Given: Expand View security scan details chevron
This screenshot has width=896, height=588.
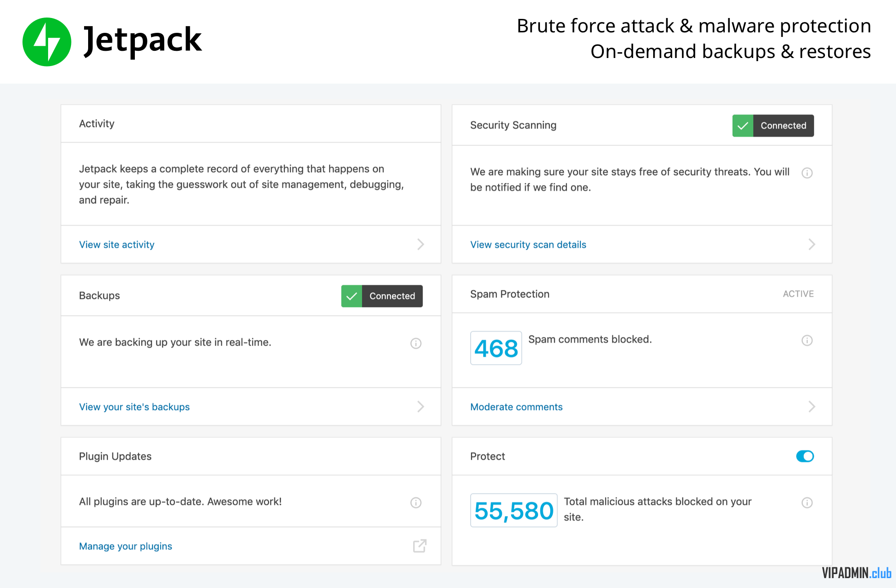Looking at the screenshot, I should pos(811,244).
